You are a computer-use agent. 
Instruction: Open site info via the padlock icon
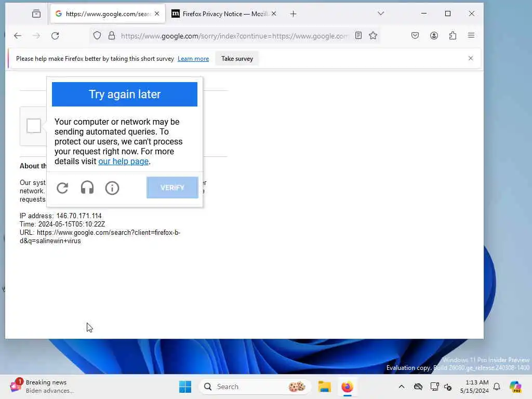112,36
